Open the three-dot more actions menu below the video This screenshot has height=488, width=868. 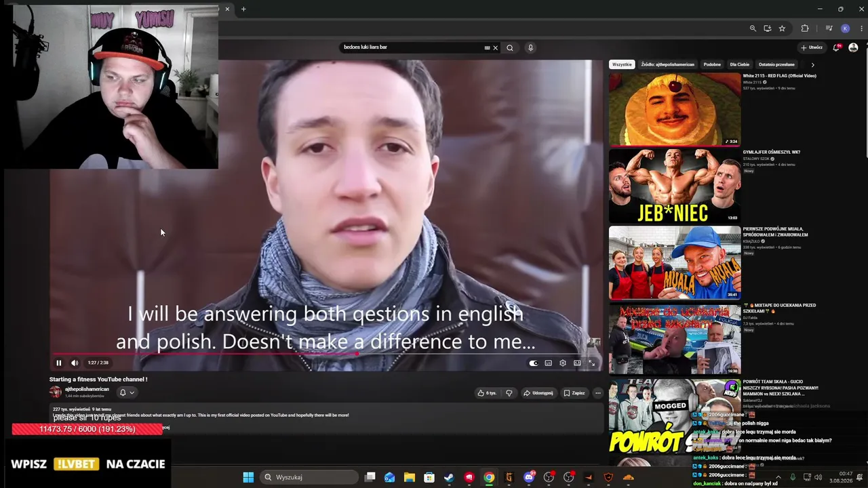pos(597,393)
